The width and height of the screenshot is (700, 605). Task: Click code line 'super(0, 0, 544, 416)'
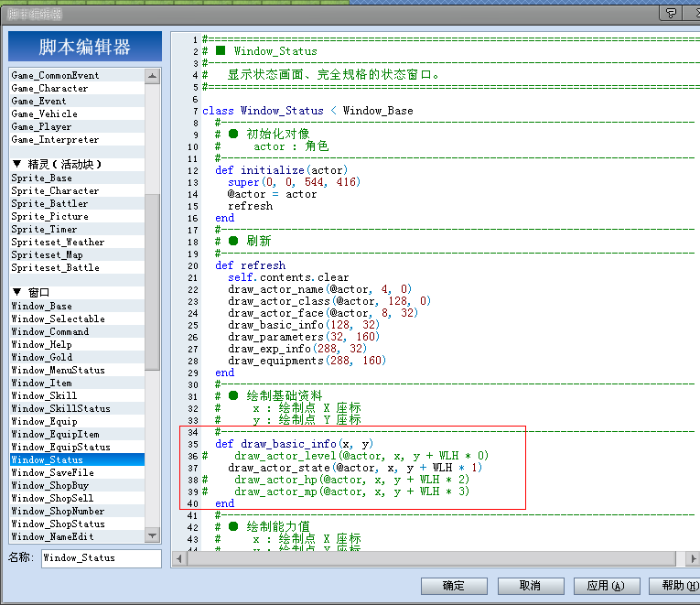tap(294, 182)
